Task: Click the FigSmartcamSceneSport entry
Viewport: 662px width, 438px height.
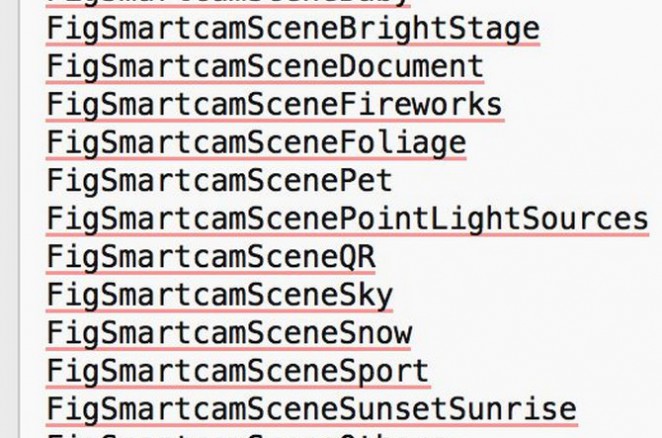Action: [237, 371]
